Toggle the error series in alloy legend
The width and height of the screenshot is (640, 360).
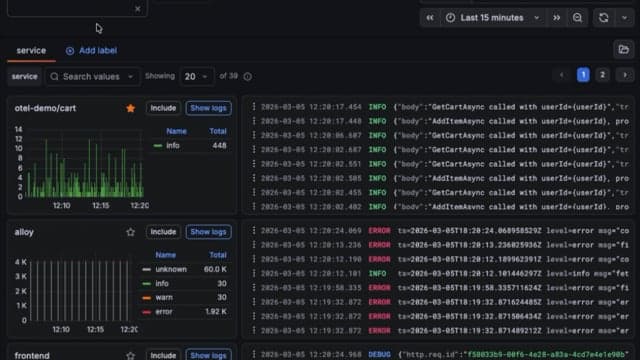[x=164, y=312]
